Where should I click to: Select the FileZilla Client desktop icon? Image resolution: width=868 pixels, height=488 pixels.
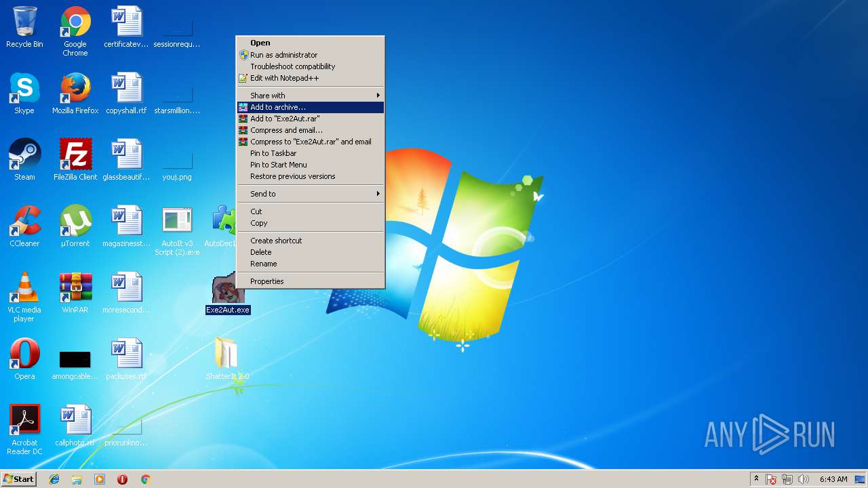pyautogui.click(x=75, y=161)
